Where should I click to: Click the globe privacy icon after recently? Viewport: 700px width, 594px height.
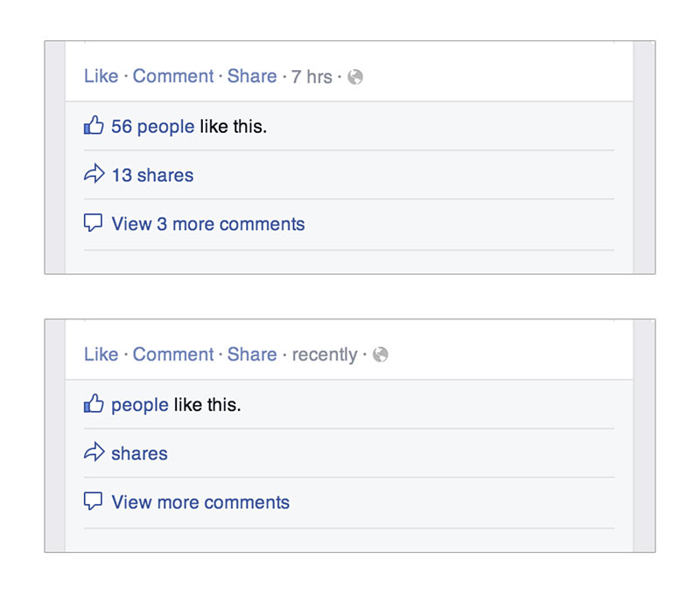381,355
